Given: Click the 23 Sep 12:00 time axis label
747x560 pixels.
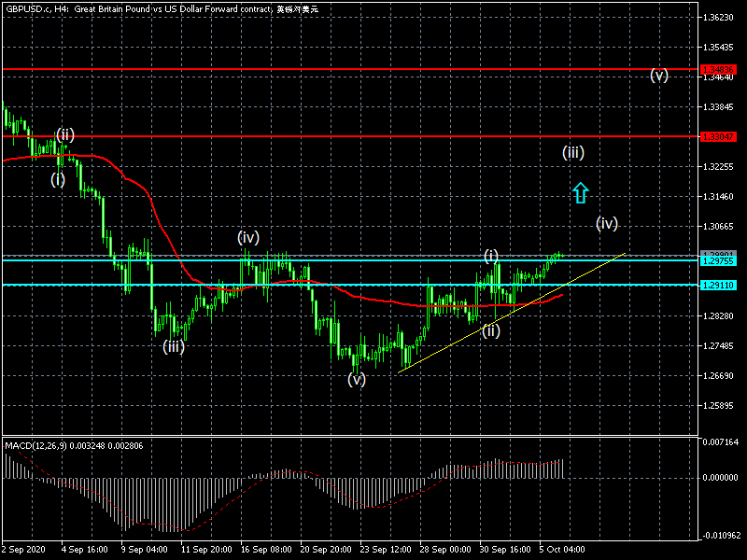Looking at the screenshot, I should [x=387, y=550].
